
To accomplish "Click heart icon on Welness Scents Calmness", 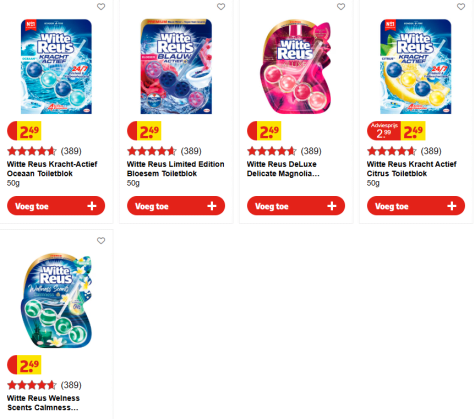I will tap(101, 241).
